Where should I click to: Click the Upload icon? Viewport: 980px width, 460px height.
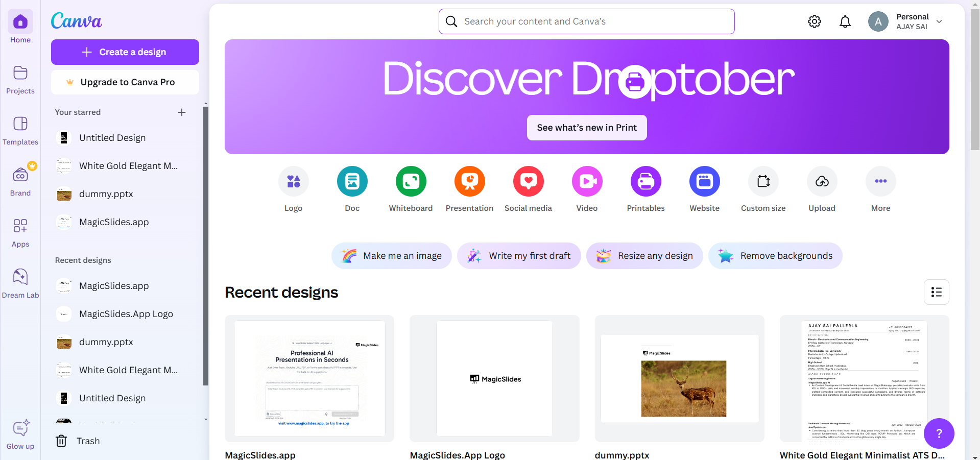822,181
